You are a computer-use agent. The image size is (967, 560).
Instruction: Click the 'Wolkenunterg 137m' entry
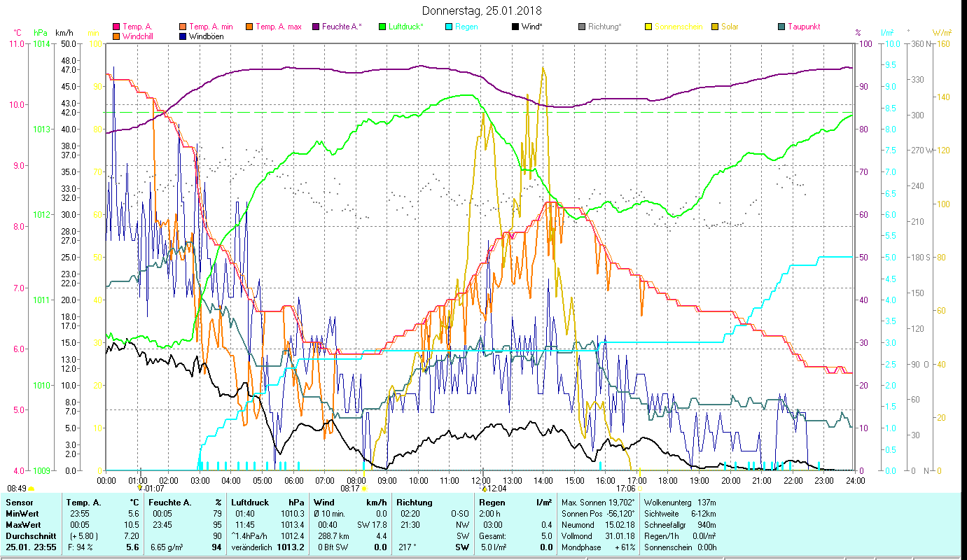[x=679, y=503]
